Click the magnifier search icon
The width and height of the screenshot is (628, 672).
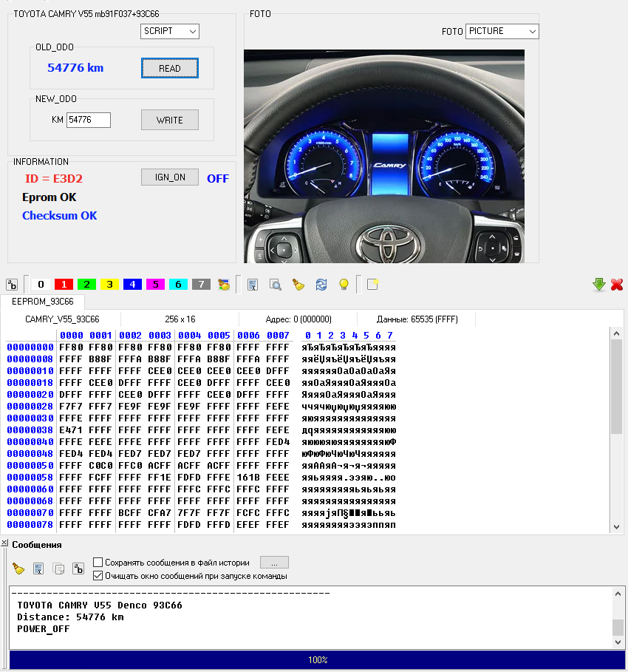pyautogui.click(x=275, y=285)
